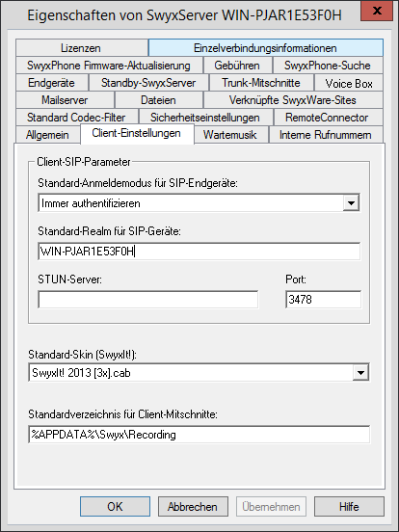Select the Wartemusik tab
399x532 pixels.
pos(230,135)
